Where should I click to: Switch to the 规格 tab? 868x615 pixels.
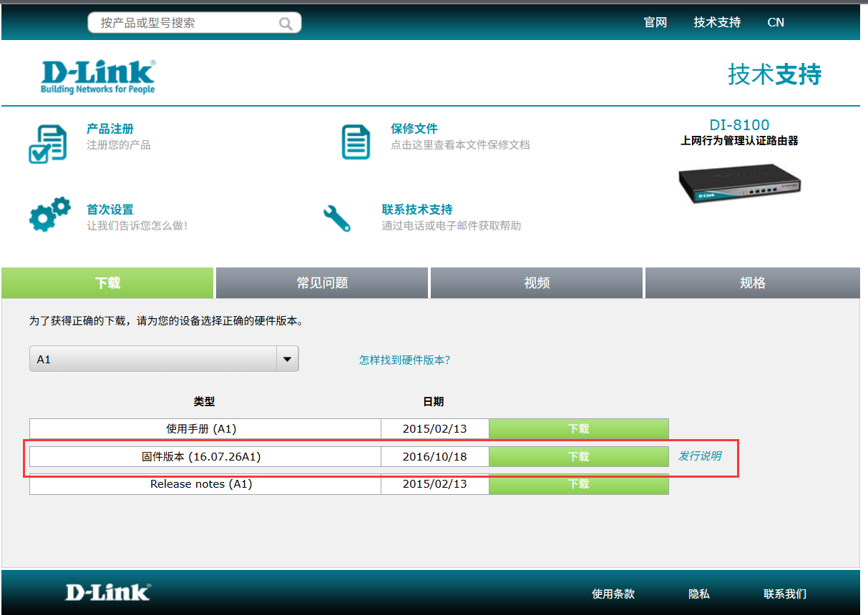click(752, 282)
